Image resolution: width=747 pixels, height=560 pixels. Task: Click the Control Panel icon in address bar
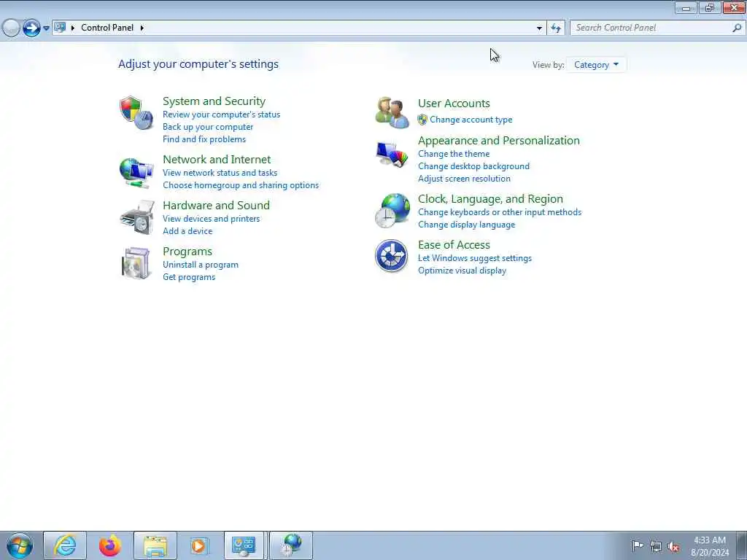(60, 27)
